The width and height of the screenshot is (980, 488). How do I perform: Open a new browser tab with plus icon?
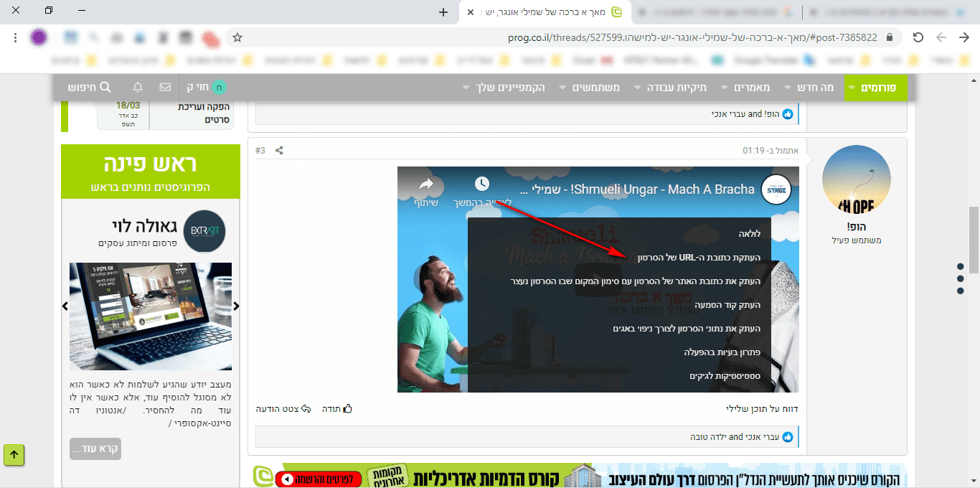pyautogui.click(x=443, y=12)
